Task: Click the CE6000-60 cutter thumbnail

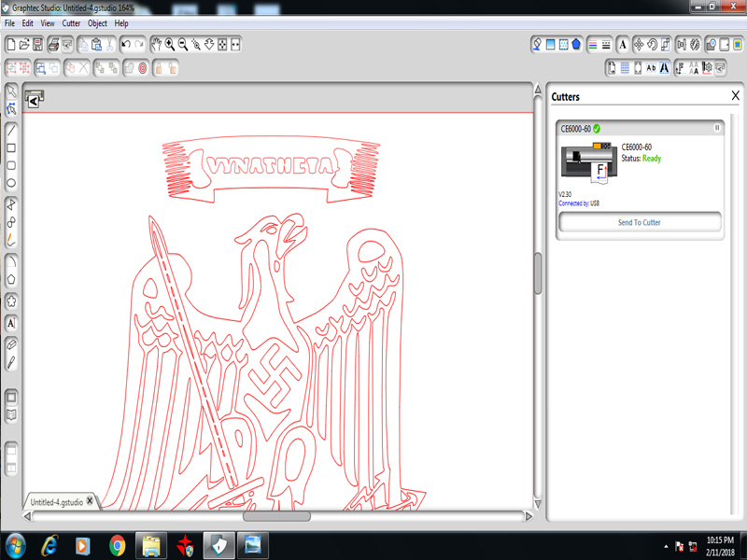Action: pos(589,162)
